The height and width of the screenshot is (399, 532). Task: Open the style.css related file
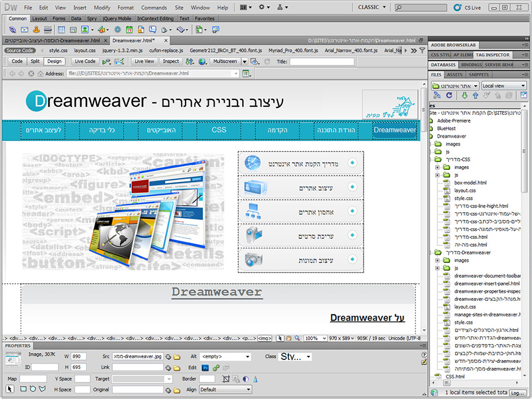(x=59, y=51)
